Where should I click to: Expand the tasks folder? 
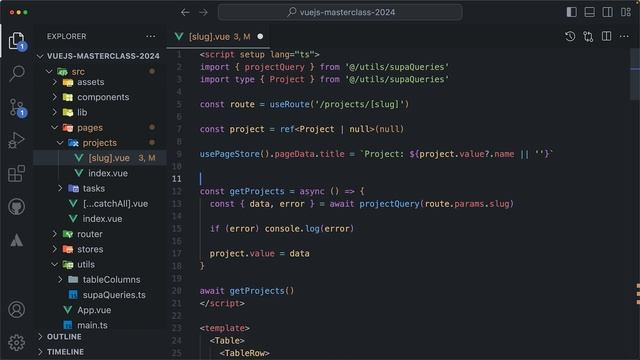tap(60, 189)
